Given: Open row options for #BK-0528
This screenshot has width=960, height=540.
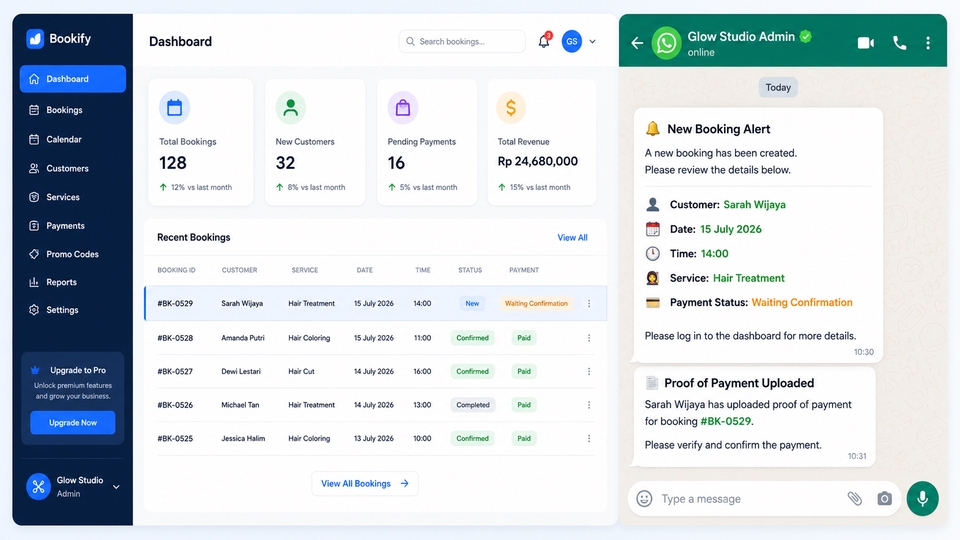Looking at the screenshot, I should tap(589, 338).
